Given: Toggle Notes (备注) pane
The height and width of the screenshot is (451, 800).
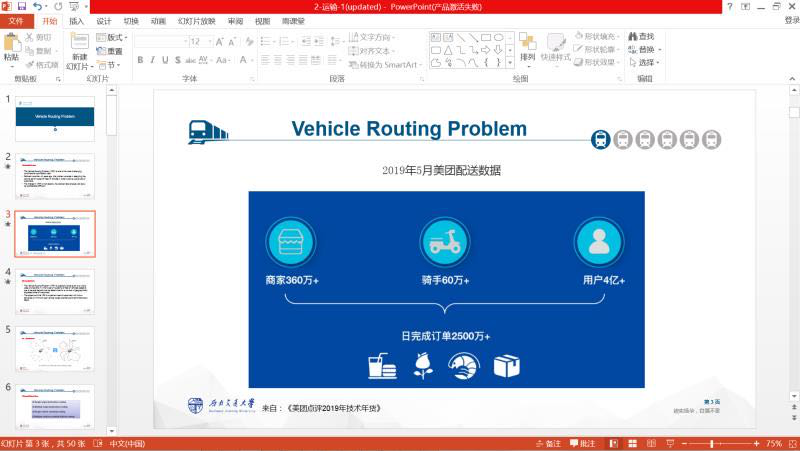Looking at the screenshot, I should click(x=549, y=443).
